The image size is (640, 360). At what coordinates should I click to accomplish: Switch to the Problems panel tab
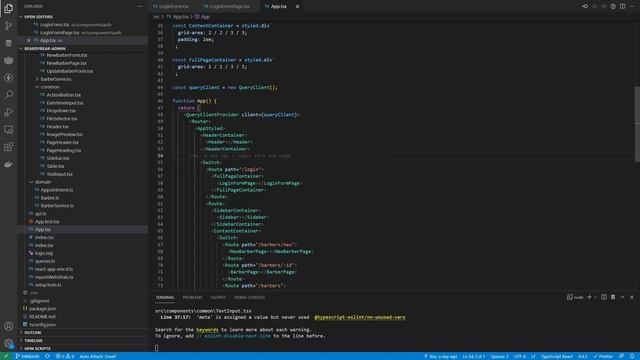tap(192, 298)
